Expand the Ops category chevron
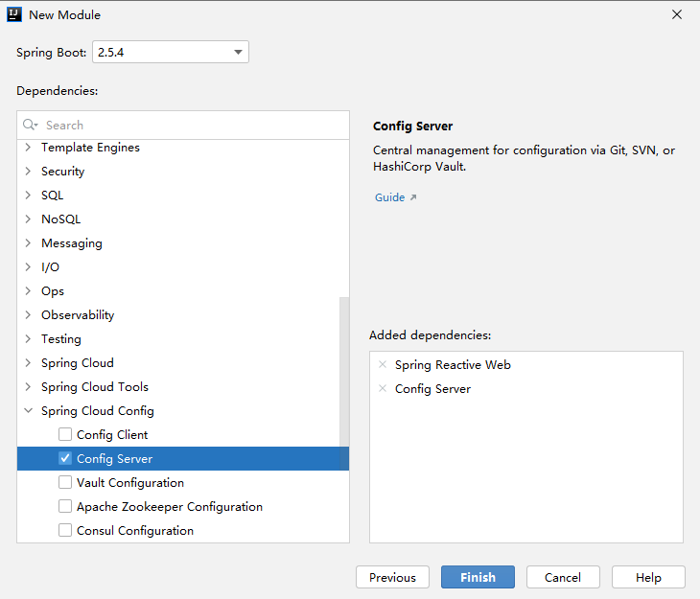 (x=28, y=291)
